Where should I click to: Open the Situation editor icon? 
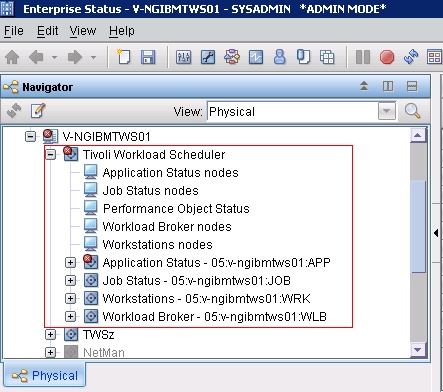[256, 57]
